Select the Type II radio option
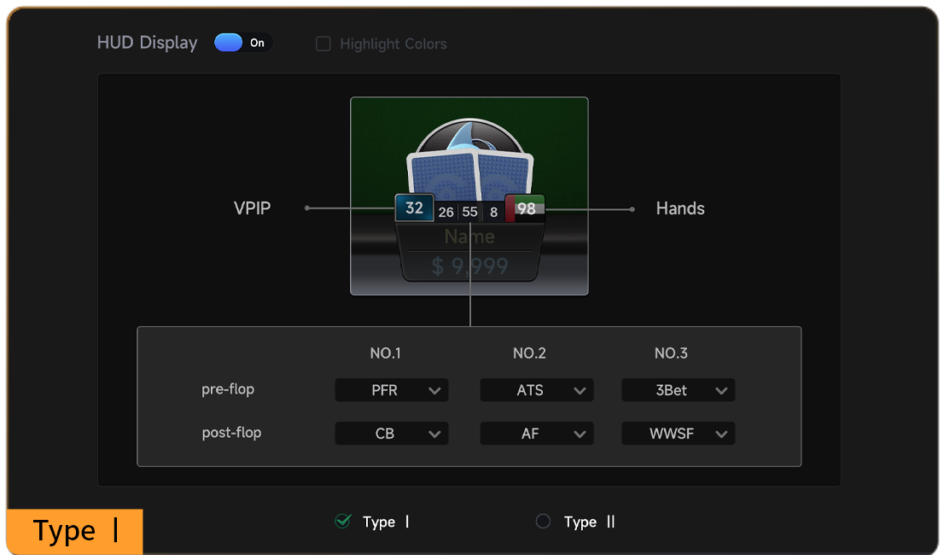This screenshot has height=560, width=944. click(x=543, y=522)
